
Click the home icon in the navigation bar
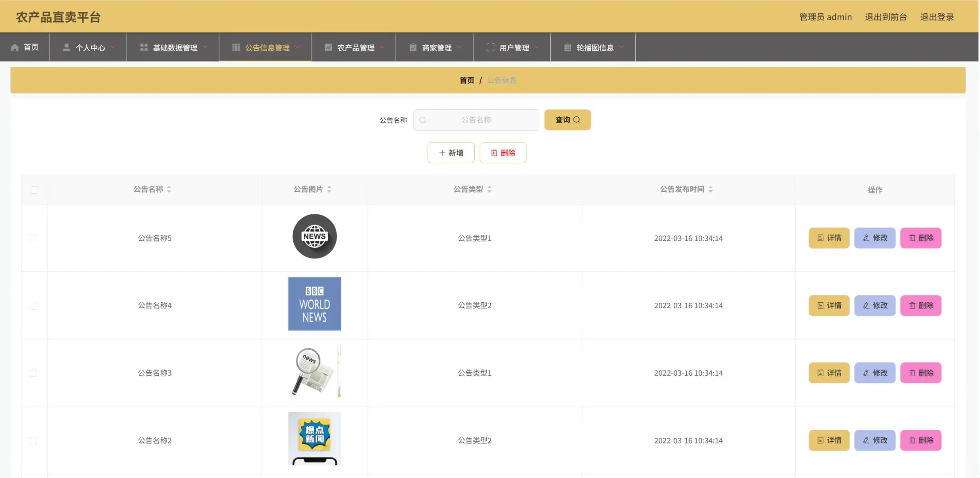pos(15,47)
